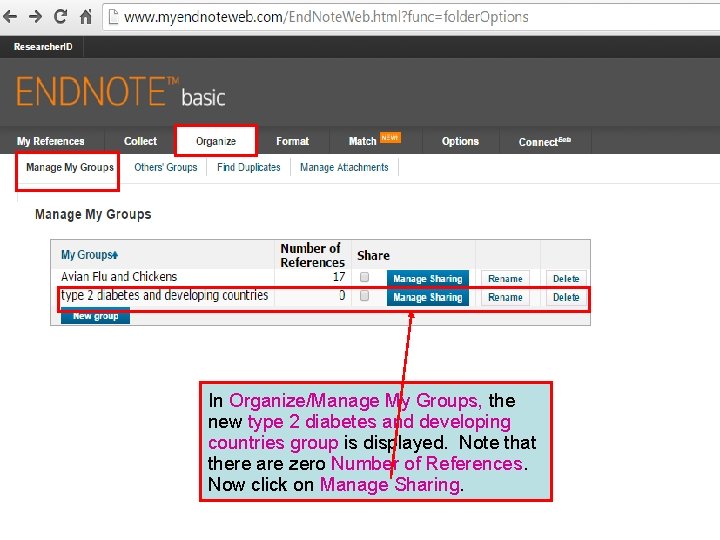
Task: Sort by My Groups column header
Action: pos(87,254)
